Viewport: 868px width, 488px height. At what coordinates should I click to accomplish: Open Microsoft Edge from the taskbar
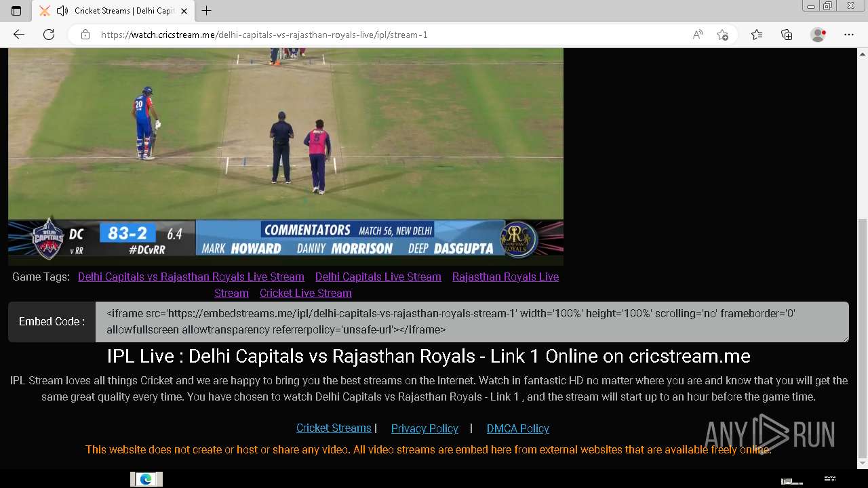click(x=146, y=479)
